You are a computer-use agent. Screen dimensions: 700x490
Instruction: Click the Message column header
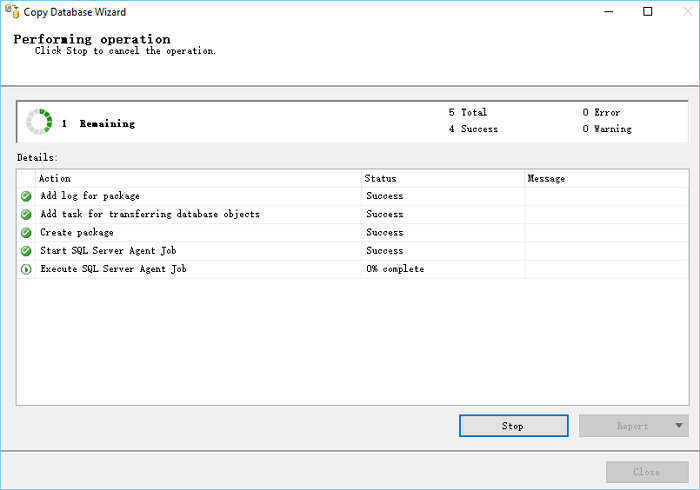[606, 178]
